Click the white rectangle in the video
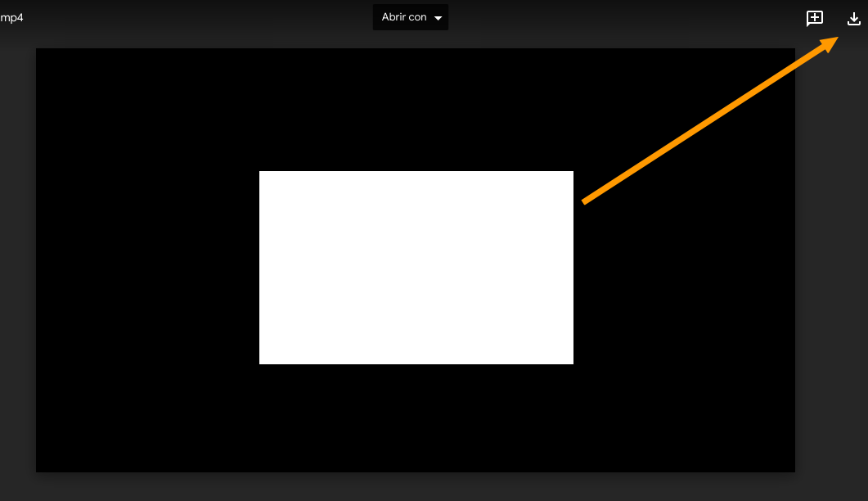The width and height of the screenshot is (868, 501). click(x=416, y=267)
